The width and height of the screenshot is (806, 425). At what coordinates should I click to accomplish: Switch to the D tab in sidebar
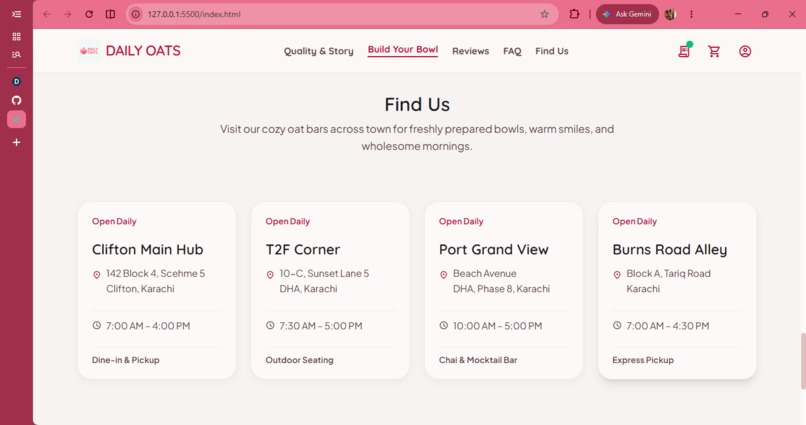coord(16,81)
